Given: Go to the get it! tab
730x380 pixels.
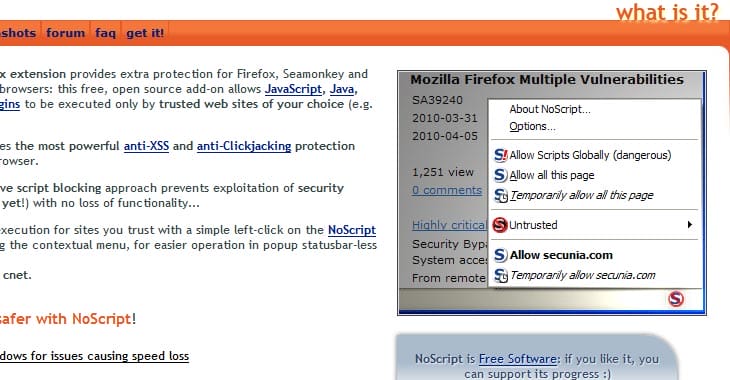Looking at the screenshot, I should 145,33.
